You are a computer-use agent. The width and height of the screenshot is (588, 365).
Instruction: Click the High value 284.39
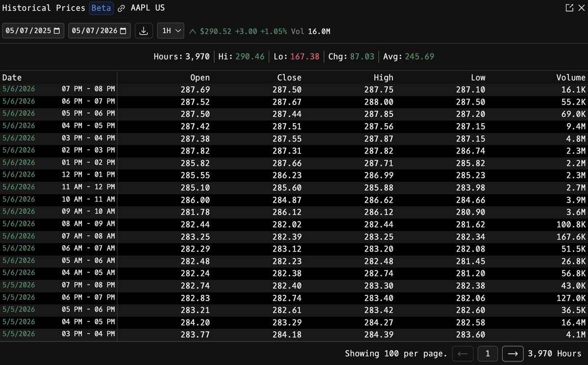[x=379, y=335]
